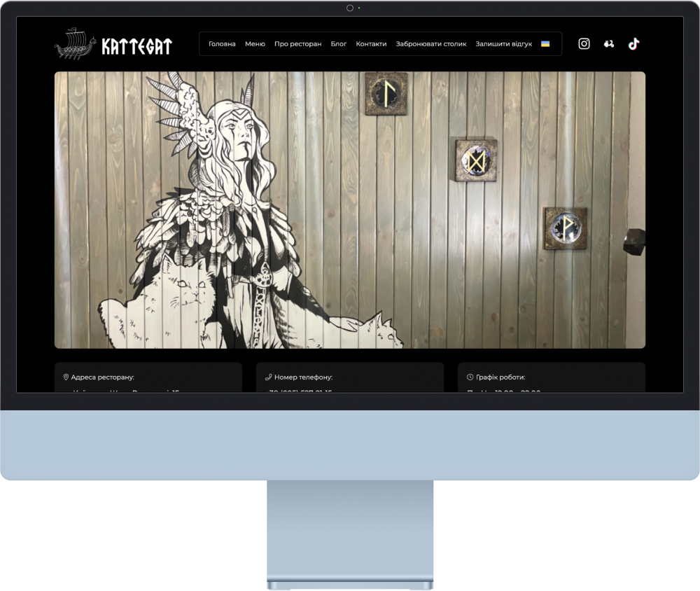Open the Про ресторан page
The width and height of the screenshot is (700, 591).
(297, 43)
